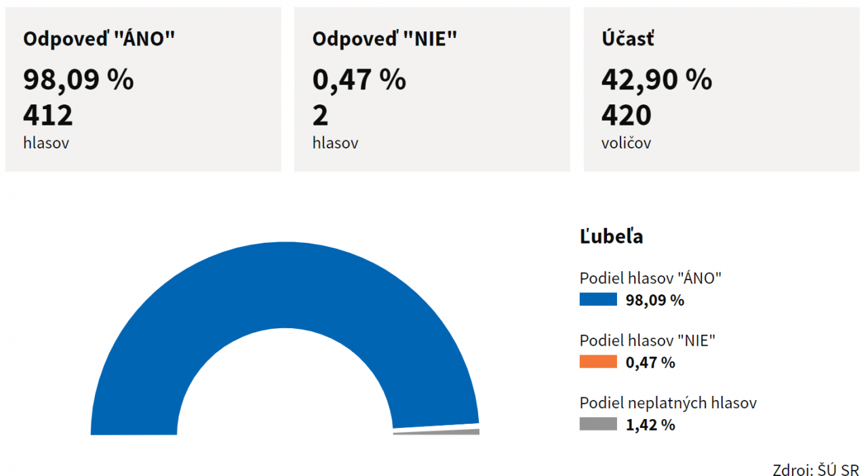Click the Podiel hlasov "ÁNO" legend label

click(650, 278)
